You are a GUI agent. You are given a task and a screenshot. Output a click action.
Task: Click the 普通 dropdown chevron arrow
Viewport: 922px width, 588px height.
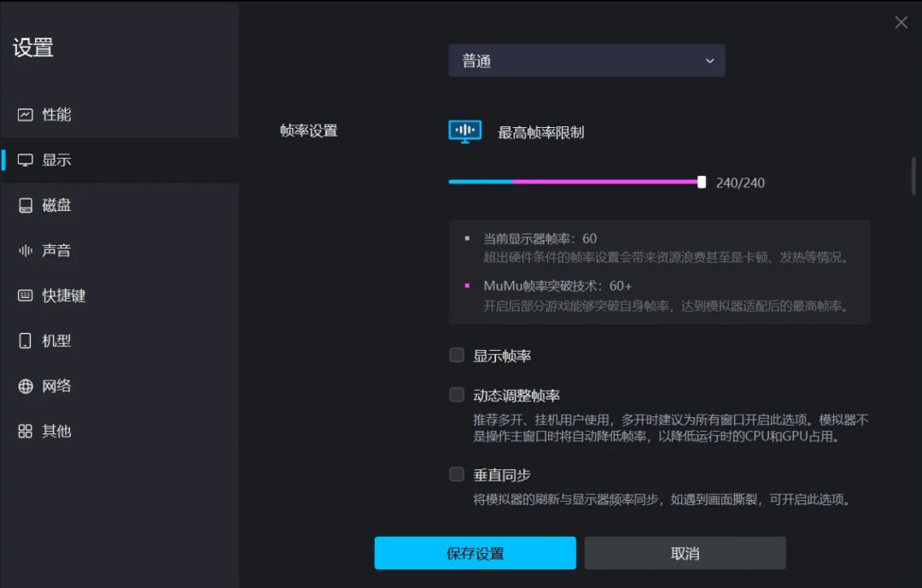pos(709,61)
